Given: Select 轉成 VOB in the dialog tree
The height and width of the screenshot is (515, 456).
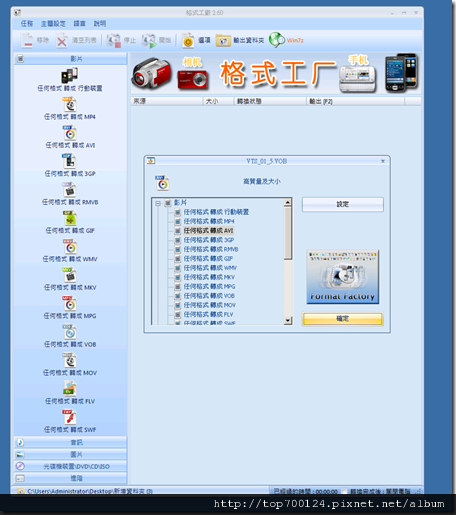Looking at the screenshot, I should 209,296.
